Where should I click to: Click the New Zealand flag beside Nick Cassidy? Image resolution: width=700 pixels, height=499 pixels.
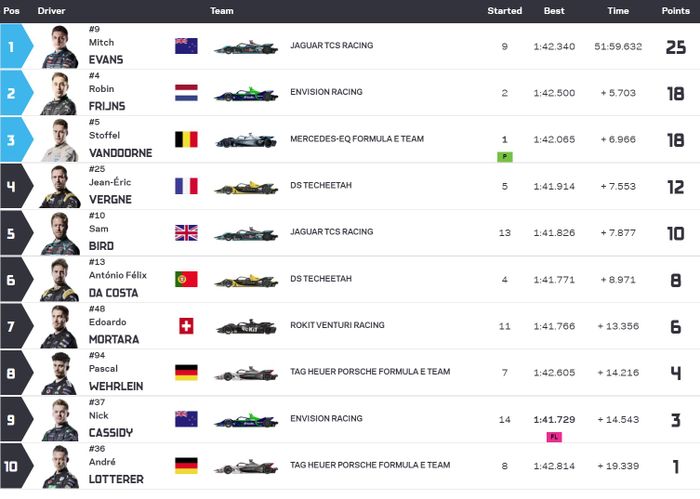186,419
